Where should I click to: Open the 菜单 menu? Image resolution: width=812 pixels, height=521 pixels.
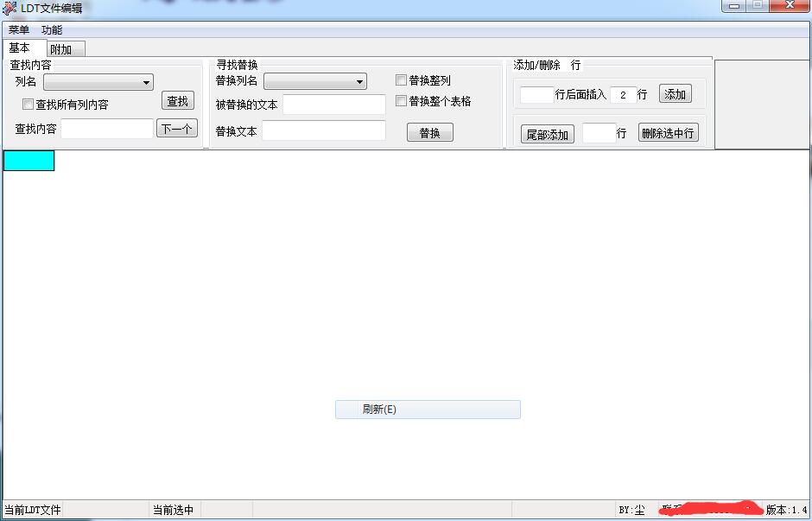pyautogui.click(x=19, y=29)
